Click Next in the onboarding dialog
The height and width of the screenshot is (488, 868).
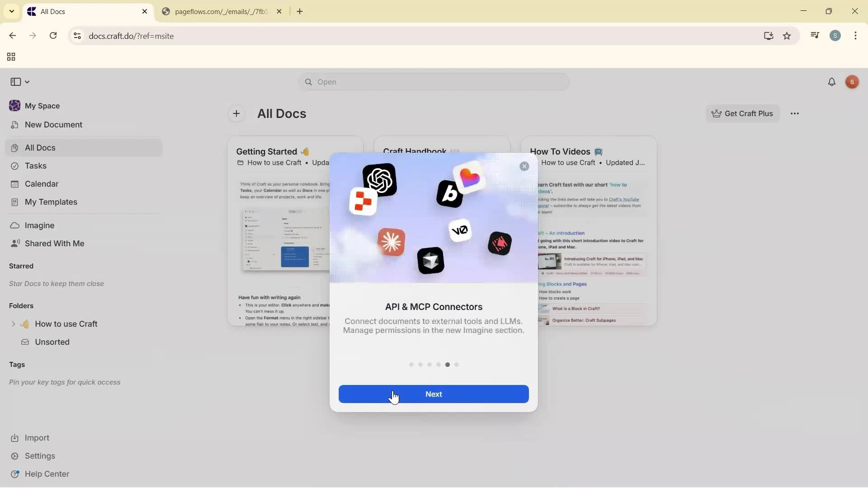click(x=434, y=394)
